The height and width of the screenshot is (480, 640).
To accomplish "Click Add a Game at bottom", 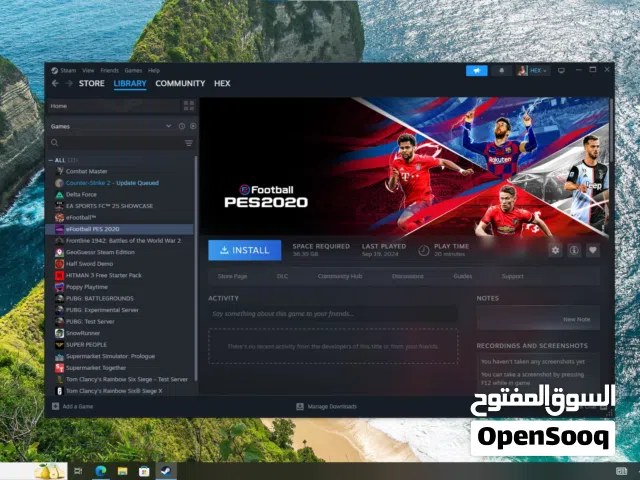I will (x=73, y=407).
